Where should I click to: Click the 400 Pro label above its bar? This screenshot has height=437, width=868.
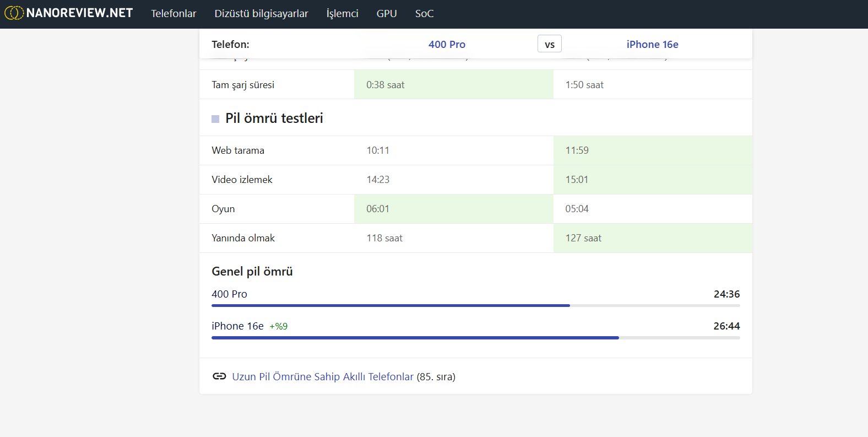tap(229, 294)
